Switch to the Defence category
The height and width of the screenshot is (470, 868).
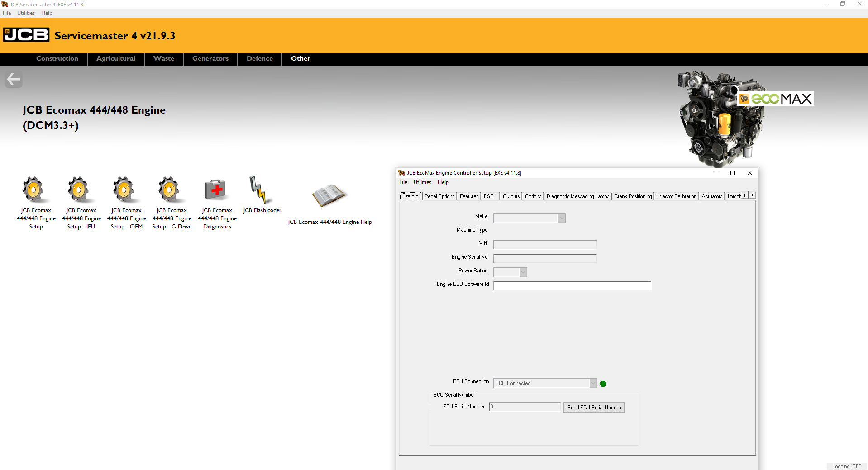[x=259, y=59]
